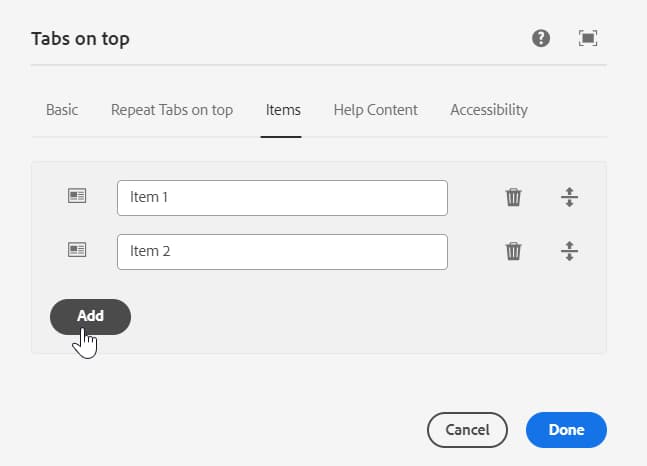The height and width of the screenshot is (466, 647).
Task: Click the Tabs on top dialog title
Action: click(x=81, y=39)
